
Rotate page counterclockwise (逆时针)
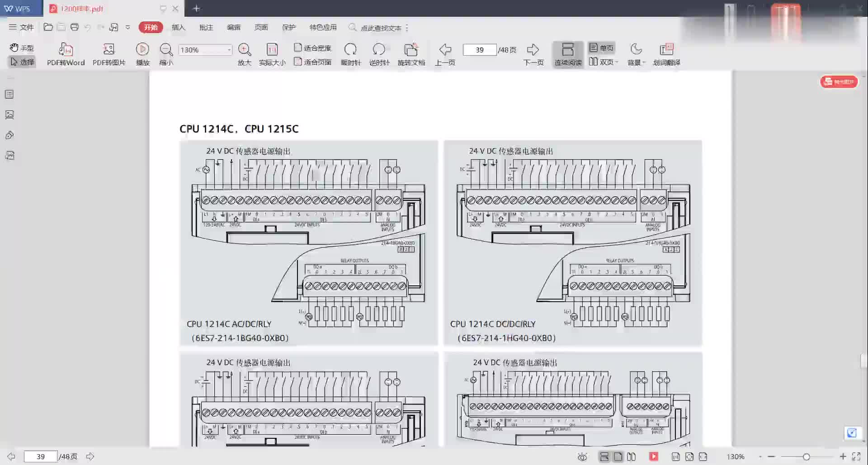(x=379, y=54)
